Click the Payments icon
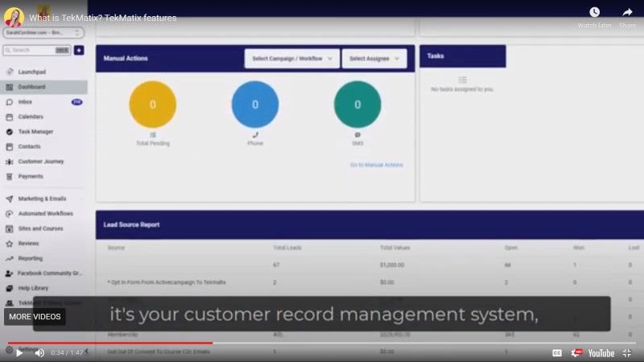644x362 pixels. [10, 176]
